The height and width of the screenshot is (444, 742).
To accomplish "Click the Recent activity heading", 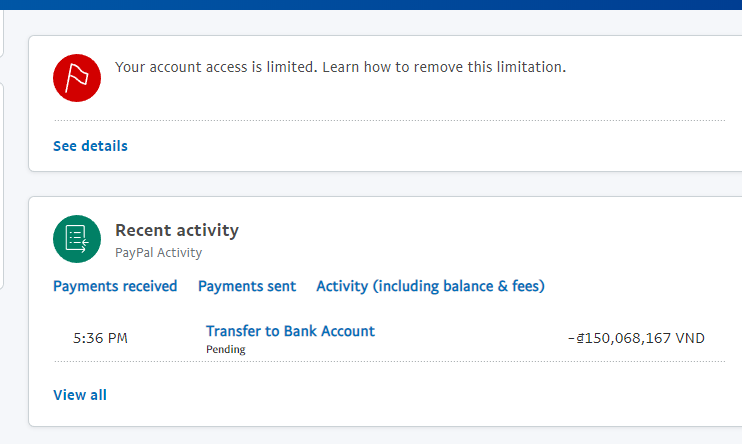I will point(177,230).
